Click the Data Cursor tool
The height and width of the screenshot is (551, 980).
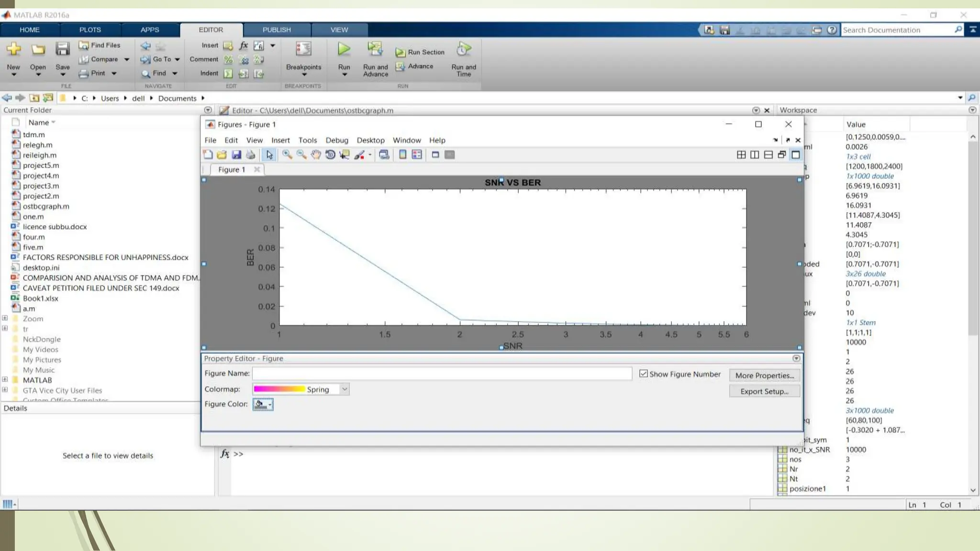click(345, 154)
